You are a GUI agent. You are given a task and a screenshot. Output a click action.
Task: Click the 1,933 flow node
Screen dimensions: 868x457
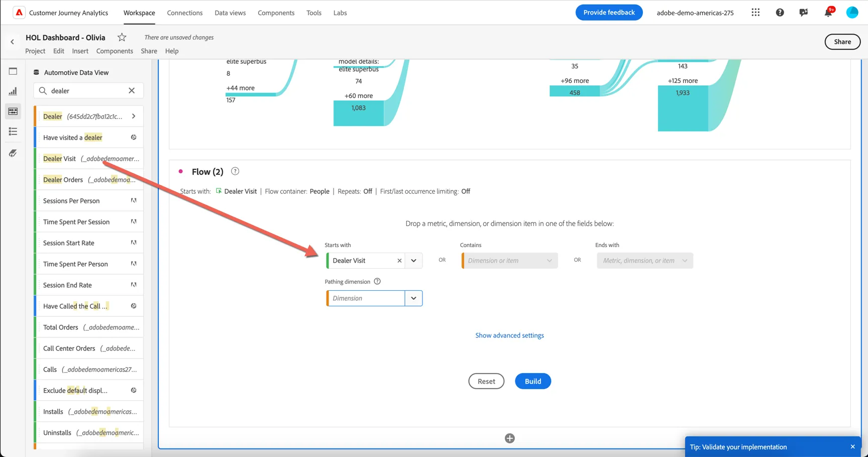(683, 108)
